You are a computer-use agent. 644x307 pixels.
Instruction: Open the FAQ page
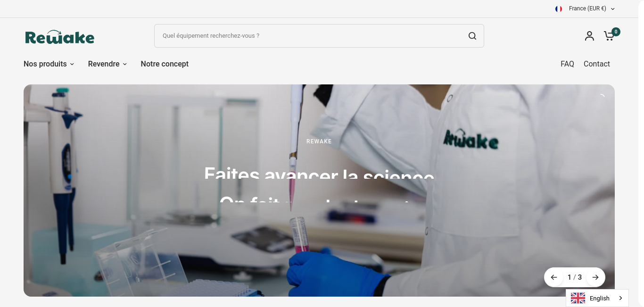coord(567,64)
